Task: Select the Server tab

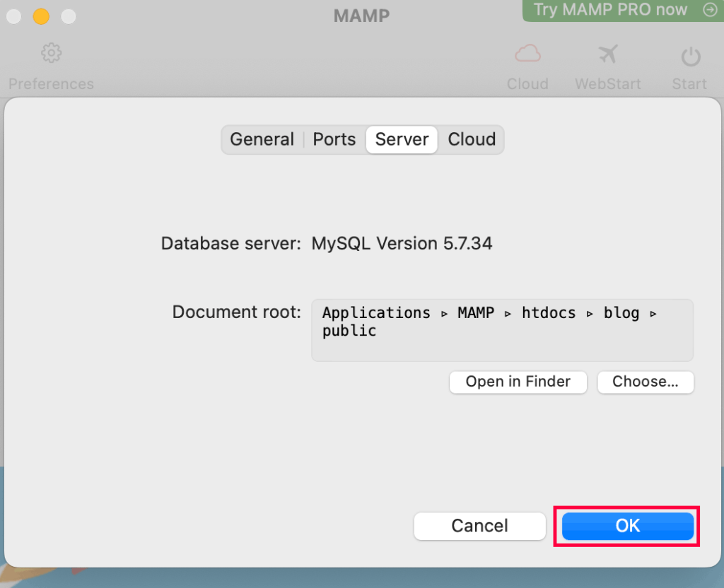Action: (402, 139)
